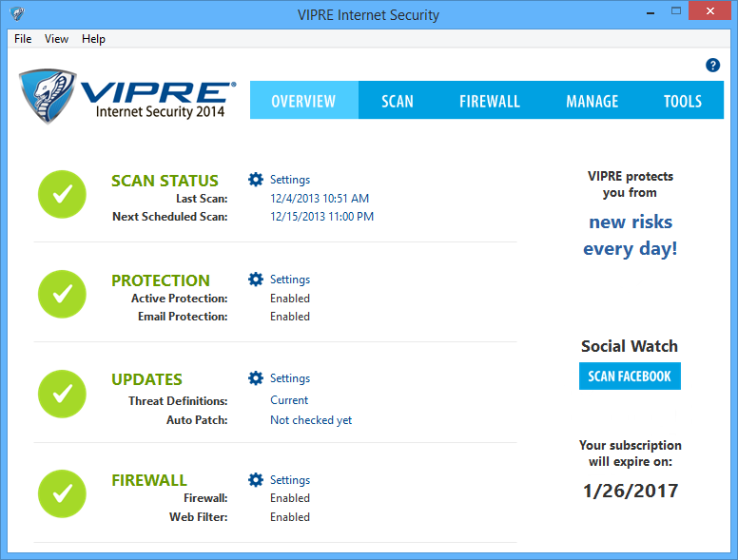Open the File menu

[23, 39]
